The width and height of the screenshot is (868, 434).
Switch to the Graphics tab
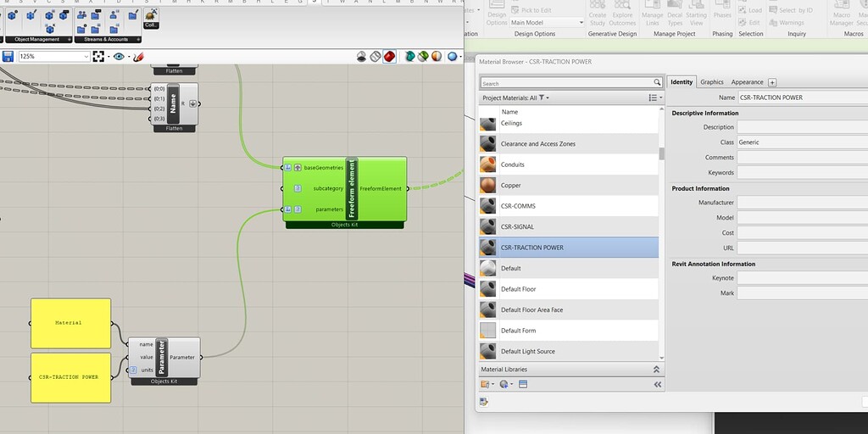[x=712, y=82]
